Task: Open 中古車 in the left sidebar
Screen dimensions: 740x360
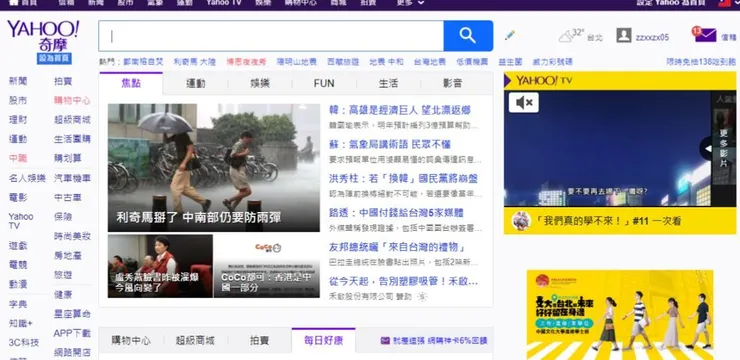Action: (67, 197)
